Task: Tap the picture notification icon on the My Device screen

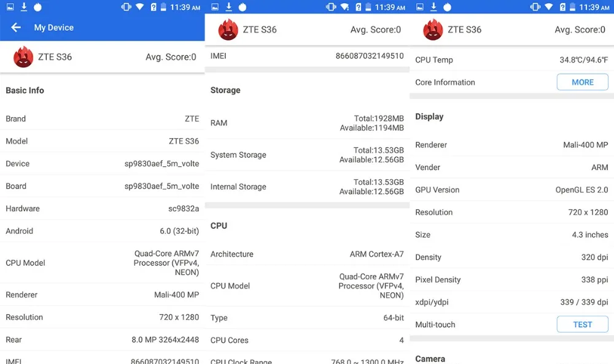Action: coord(10,7)
